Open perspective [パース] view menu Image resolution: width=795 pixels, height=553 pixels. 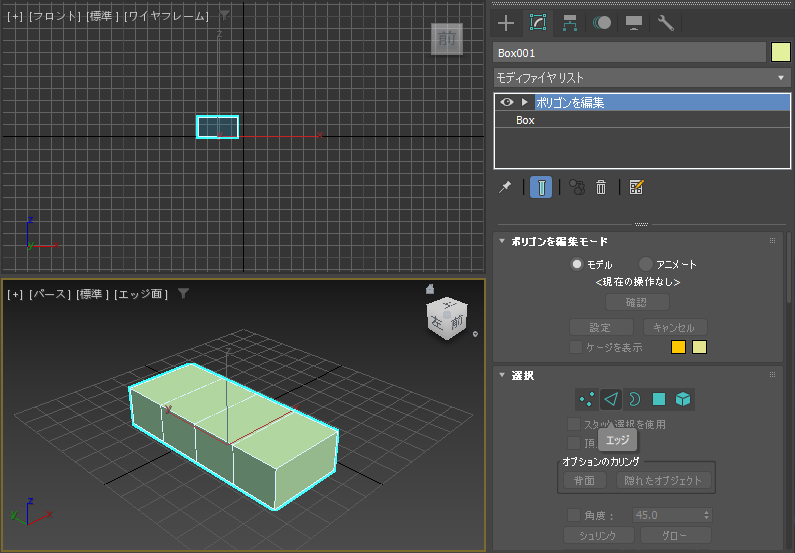pos(50,294)
